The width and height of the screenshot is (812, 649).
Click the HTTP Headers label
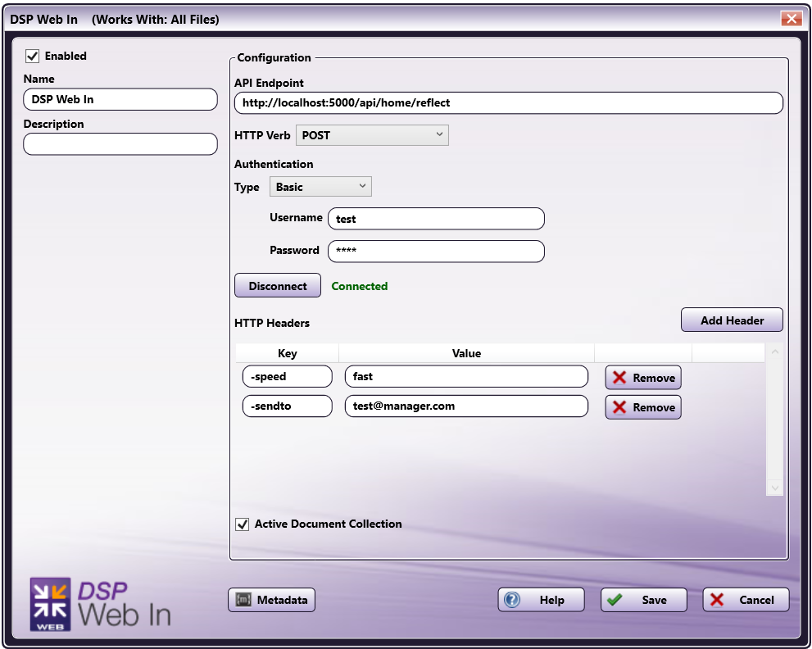(x=272, y=323)
